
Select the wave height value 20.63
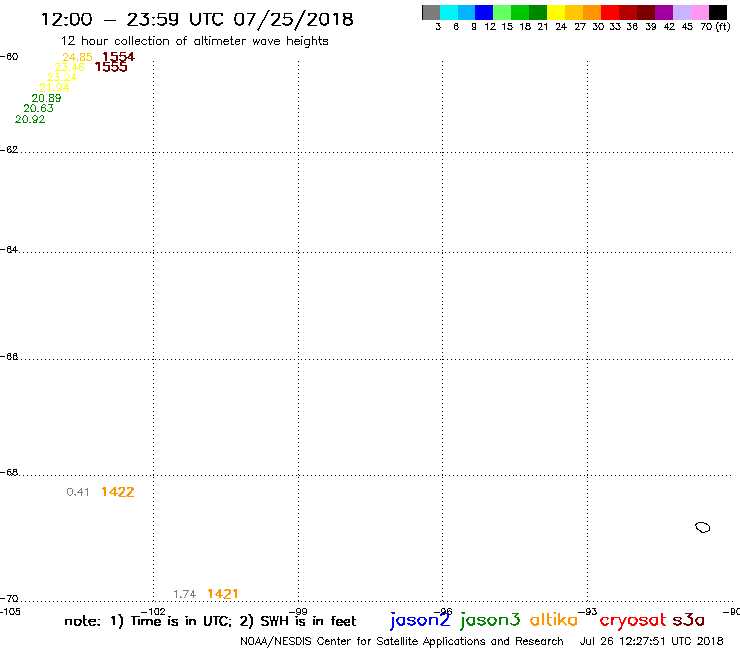click(38, 109)
